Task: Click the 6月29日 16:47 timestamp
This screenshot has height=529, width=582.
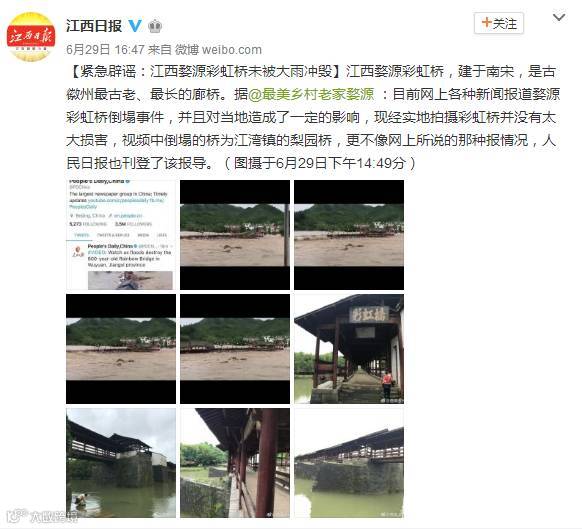Action: click(x=105, y=49)
